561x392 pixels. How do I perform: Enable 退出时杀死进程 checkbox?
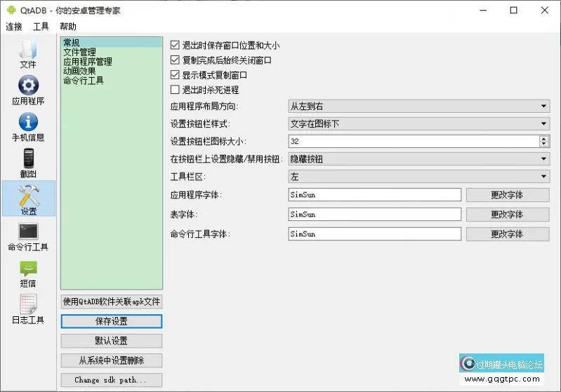[x=176, y=90]
